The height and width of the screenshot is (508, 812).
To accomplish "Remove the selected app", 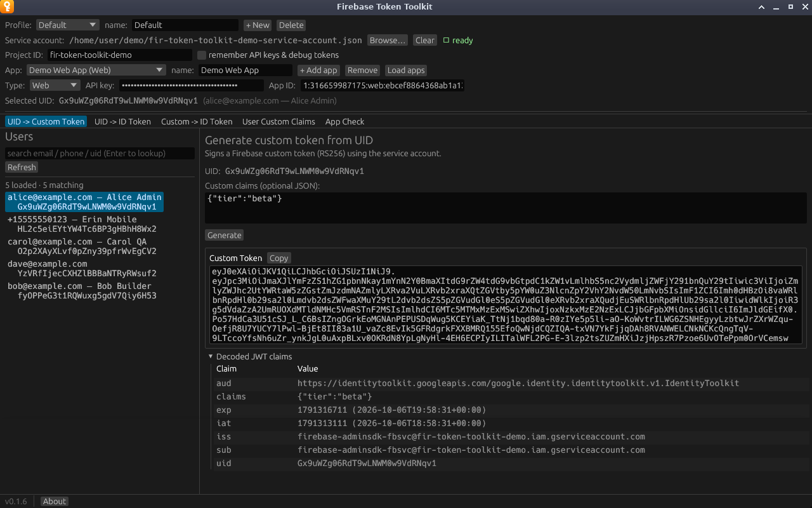I will click(x=362, y=70).
